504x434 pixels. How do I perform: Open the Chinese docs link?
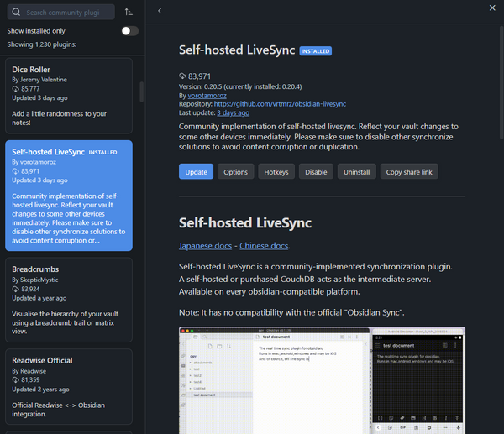264,246
